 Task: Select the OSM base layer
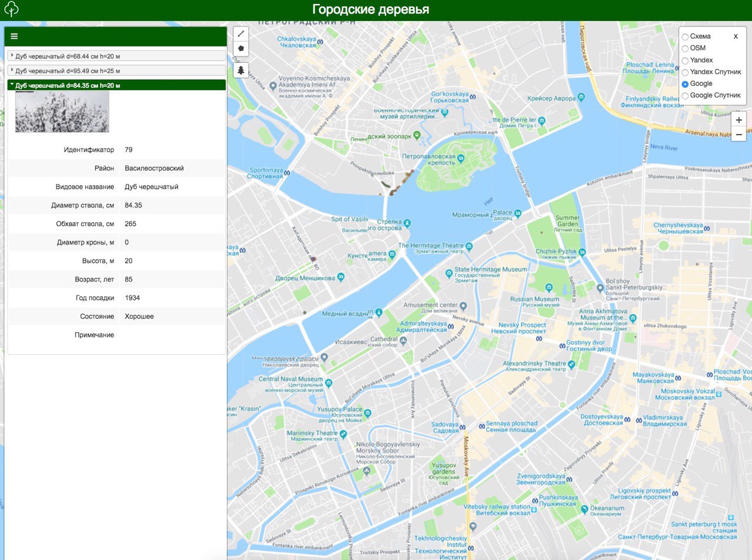pyautogui.click(x=685, y=49)
